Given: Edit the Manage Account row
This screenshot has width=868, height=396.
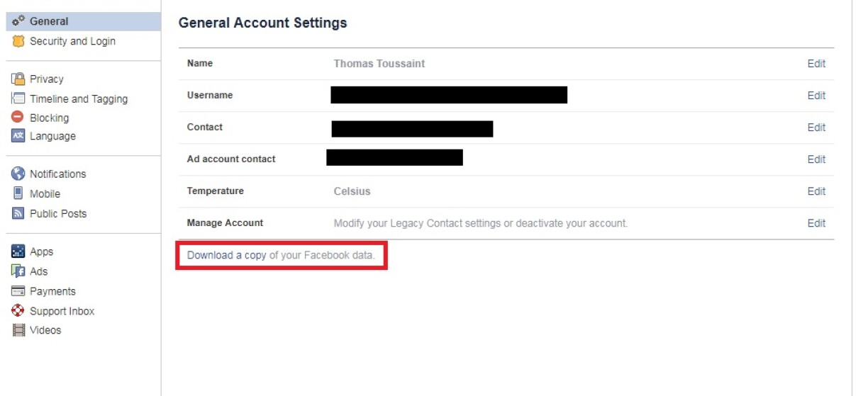Looking at the screenshot, I should tap(816, 223).
